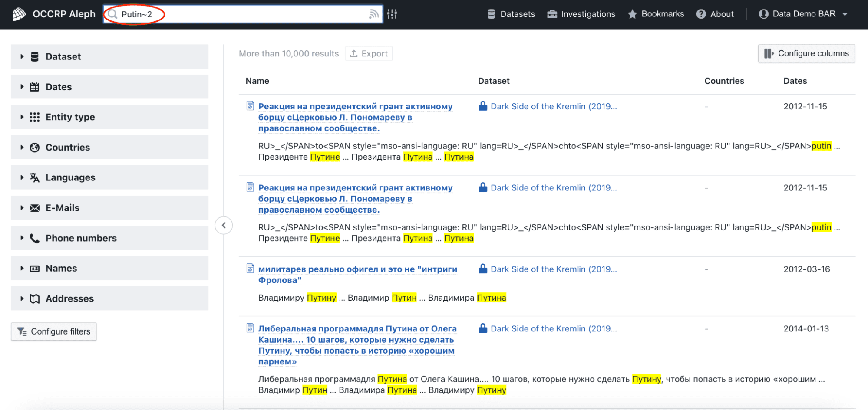
Task: Click the Addresses map icon
Action: 35,298
